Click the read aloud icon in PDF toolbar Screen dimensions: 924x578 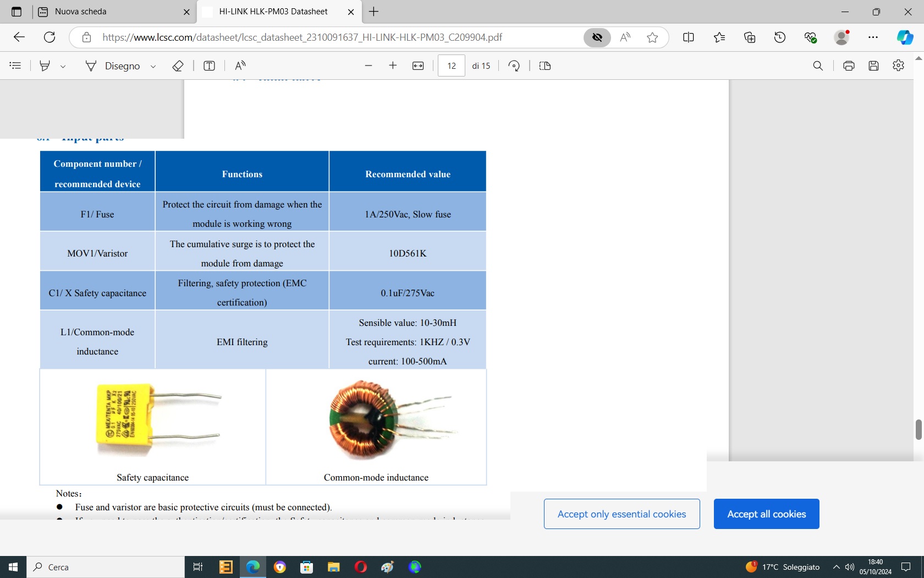240,66
